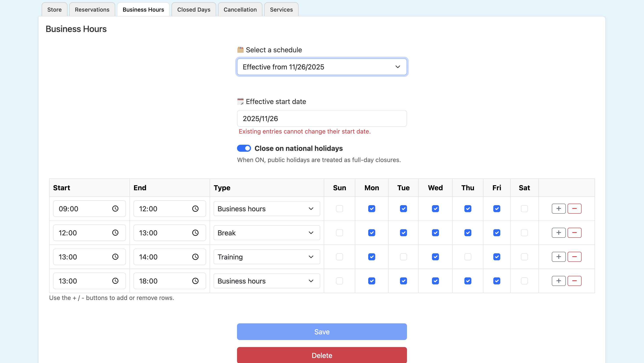Toggle Close on national holidays switch
Image resolution: width=644 pixels, height=363 pixels.
pyautogui.click(x=244, y=148)
